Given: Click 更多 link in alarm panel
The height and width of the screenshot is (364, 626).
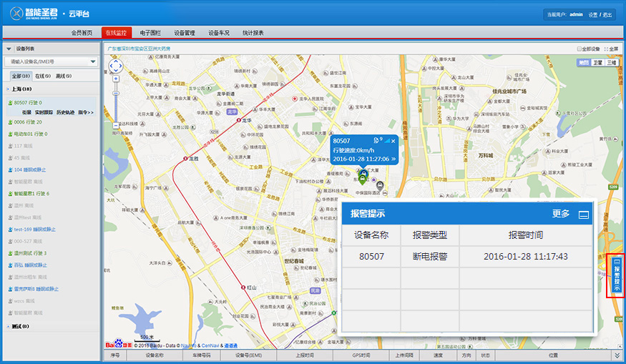Looking at the screenshot, I should click(561, 214).
